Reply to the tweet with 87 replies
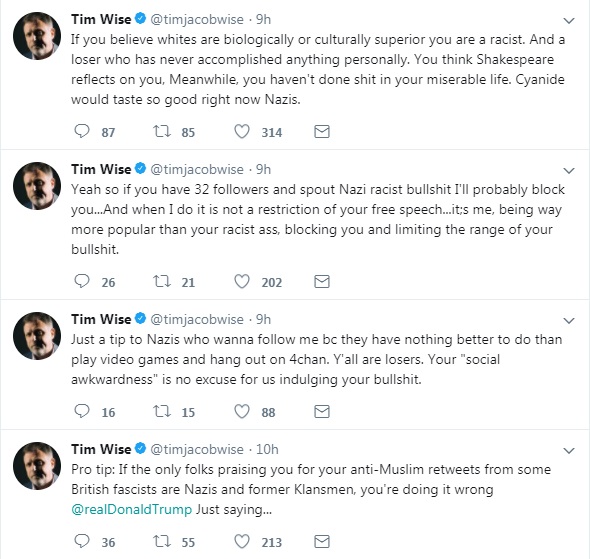 click(x=82, y=131)
